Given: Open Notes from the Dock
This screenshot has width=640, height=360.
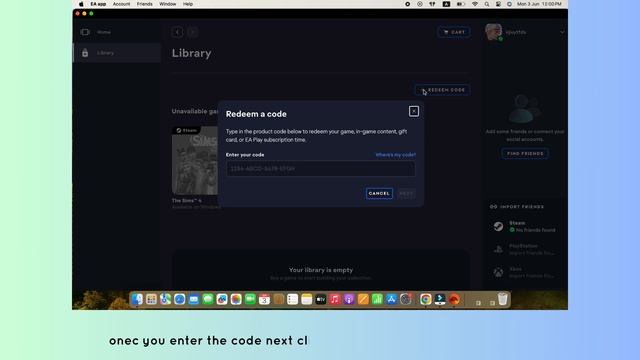Looking at the screenshot, I should coord(307,299).
